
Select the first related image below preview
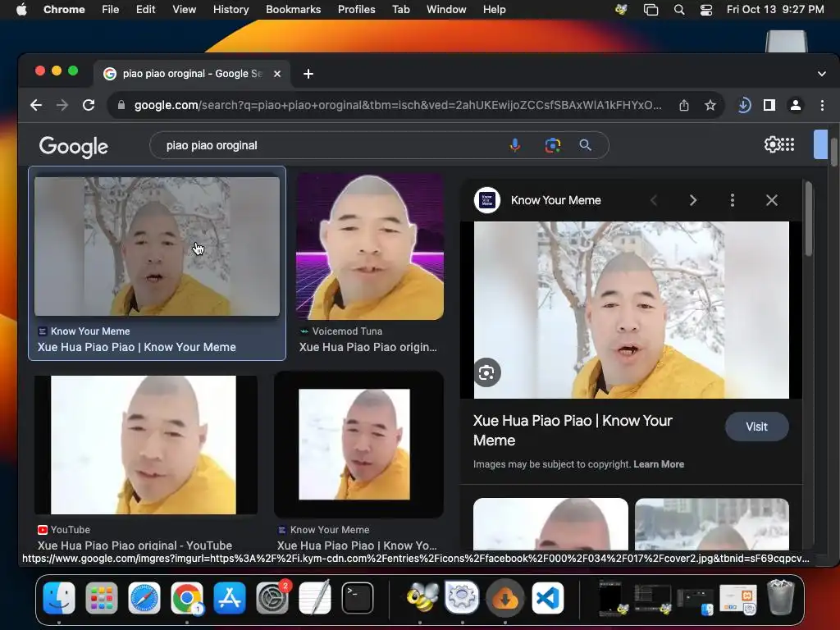pos(550,524)
